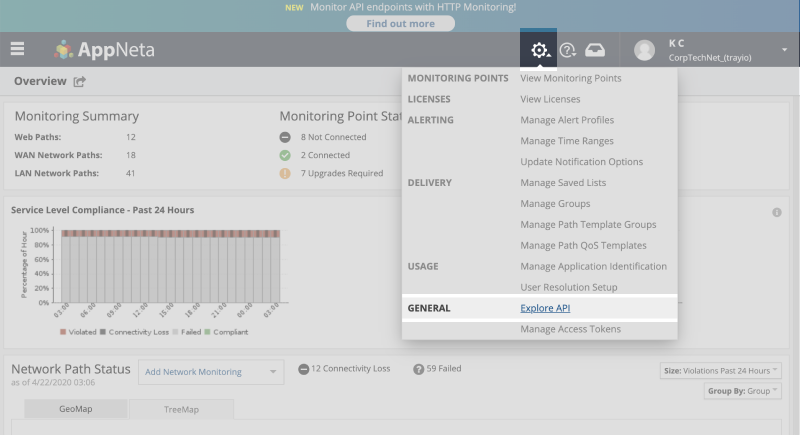
Task: Open View Monitoring Points link
Action: click(x=570, y=78)
